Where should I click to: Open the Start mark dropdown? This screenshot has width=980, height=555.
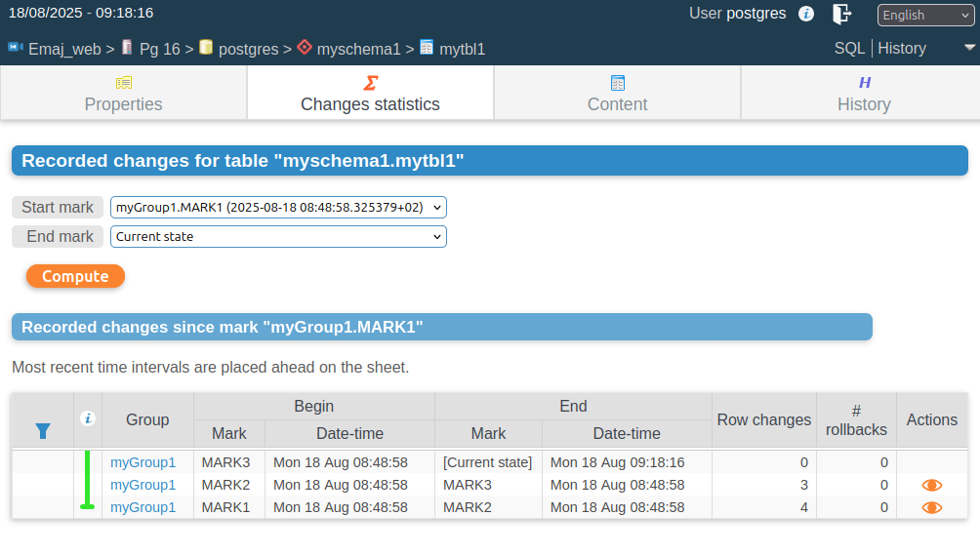[x=278, y=207]
